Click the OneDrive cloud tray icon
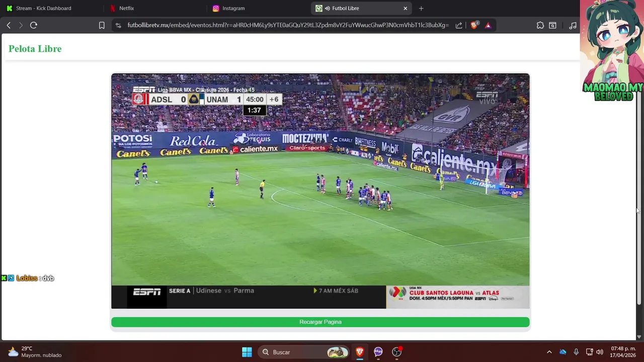This screenshot has width=644, height=362. (x=563, y=352)
